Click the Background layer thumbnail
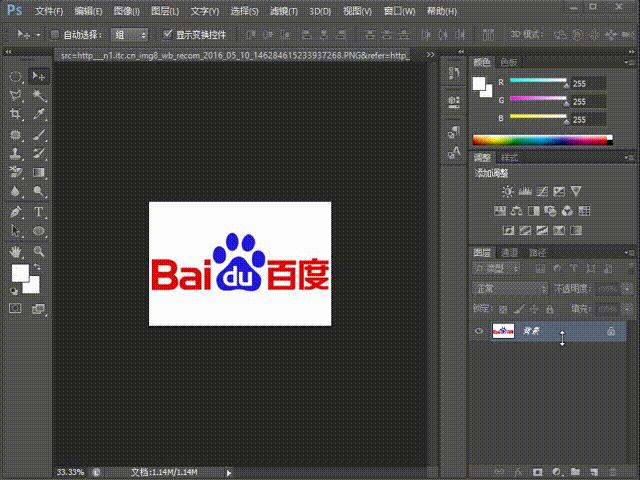640x480 pixels. pyautogui.click(x=503, y=331)
